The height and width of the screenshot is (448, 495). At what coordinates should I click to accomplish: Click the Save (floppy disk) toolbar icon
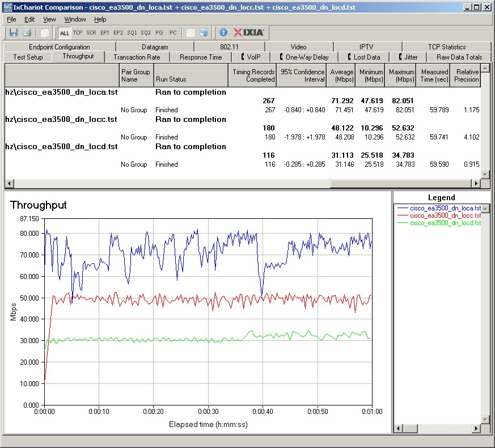pyautogui.click(x=14, y=32)
